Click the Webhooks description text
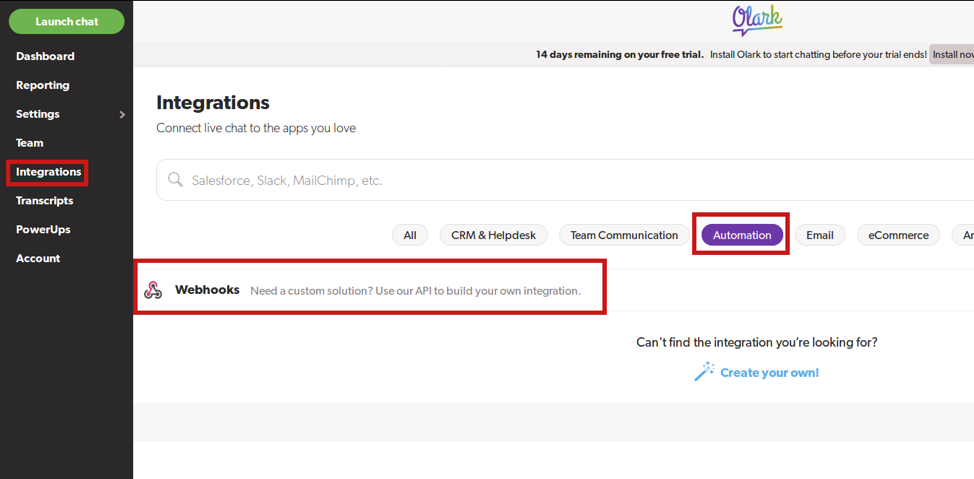 click(x=416, y=291)
